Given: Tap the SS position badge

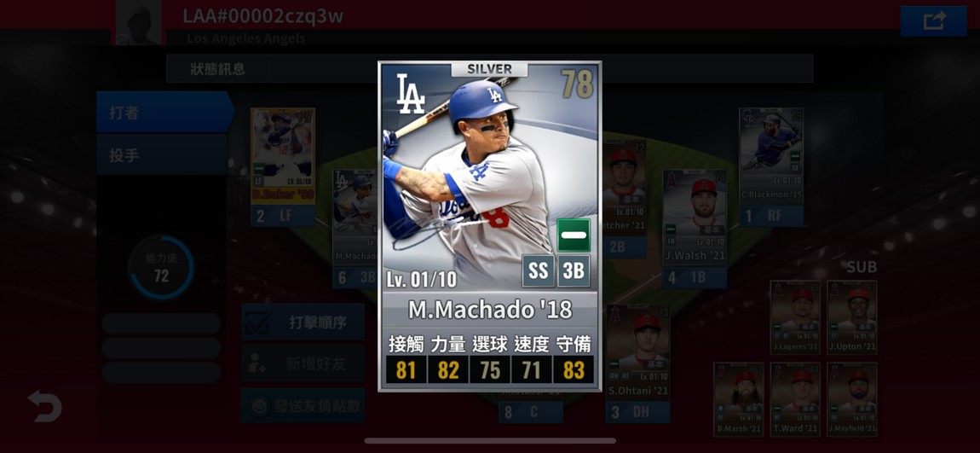Looking at the screenshot, I should [538, 271].
